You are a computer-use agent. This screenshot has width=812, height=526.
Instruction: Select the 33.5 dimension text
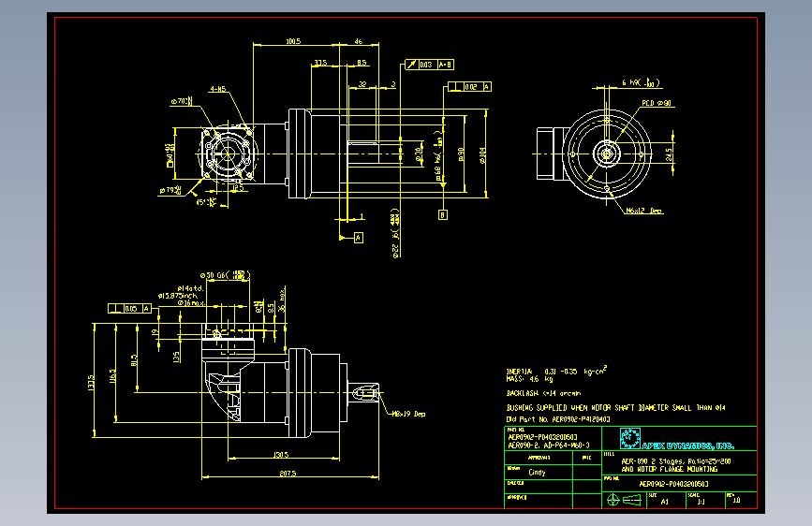coord(320,63)
